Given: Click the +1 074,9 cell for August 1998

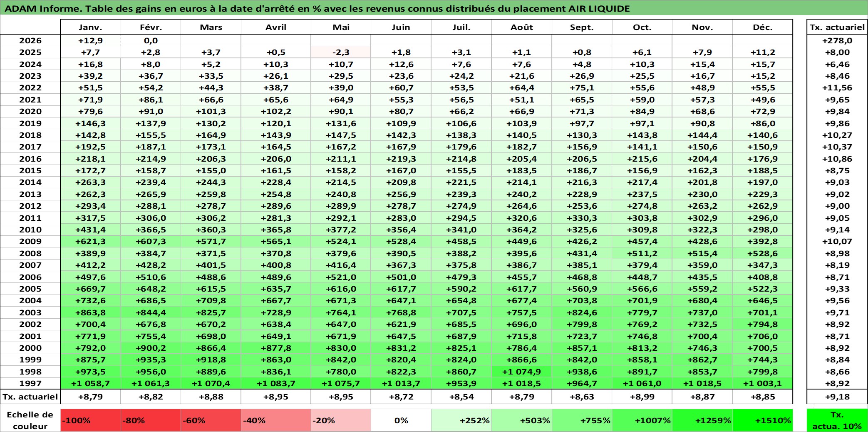Looking at the screenshot, I should click(x=522, y=372).
